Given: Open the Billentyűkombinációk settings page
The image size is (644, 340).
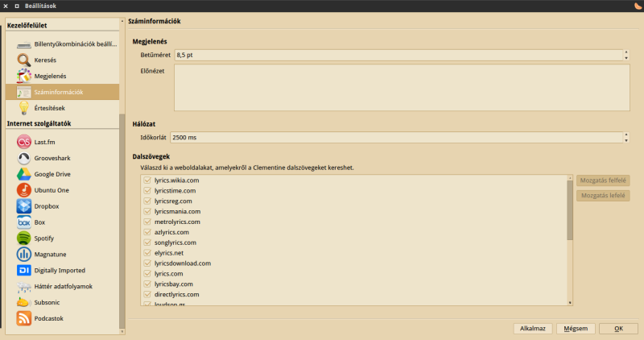Looking at the screenshot, I should 63,44.
